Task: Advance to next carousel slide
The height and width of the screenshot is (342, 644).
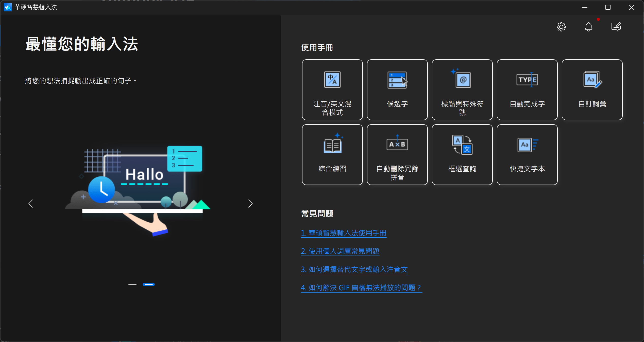Action: pos(250,204)
